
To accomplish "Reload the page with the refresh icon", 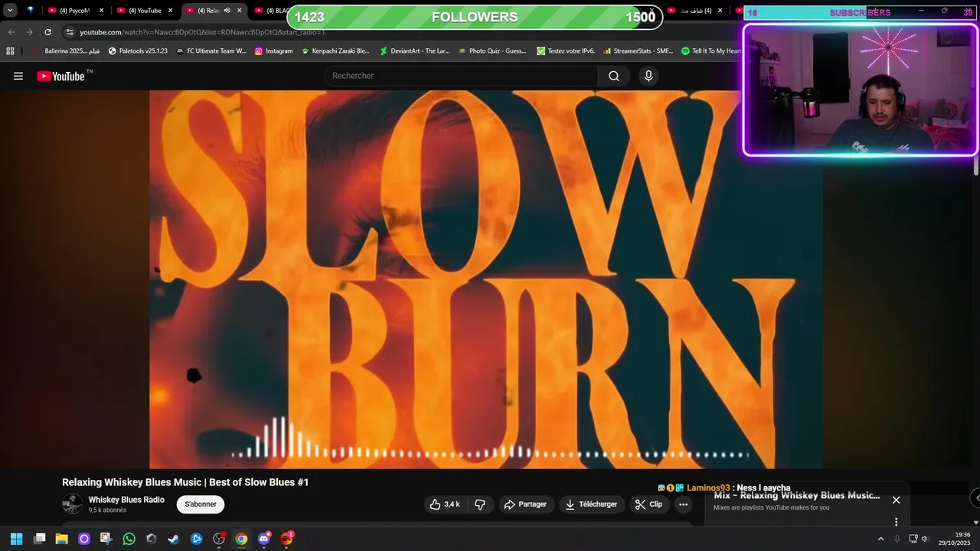I will pyautogui.click(x=47, y=32).
